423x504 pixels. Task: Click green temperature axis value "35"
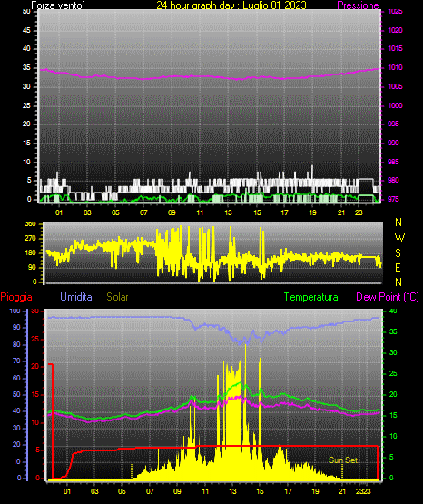coord(393,331)
